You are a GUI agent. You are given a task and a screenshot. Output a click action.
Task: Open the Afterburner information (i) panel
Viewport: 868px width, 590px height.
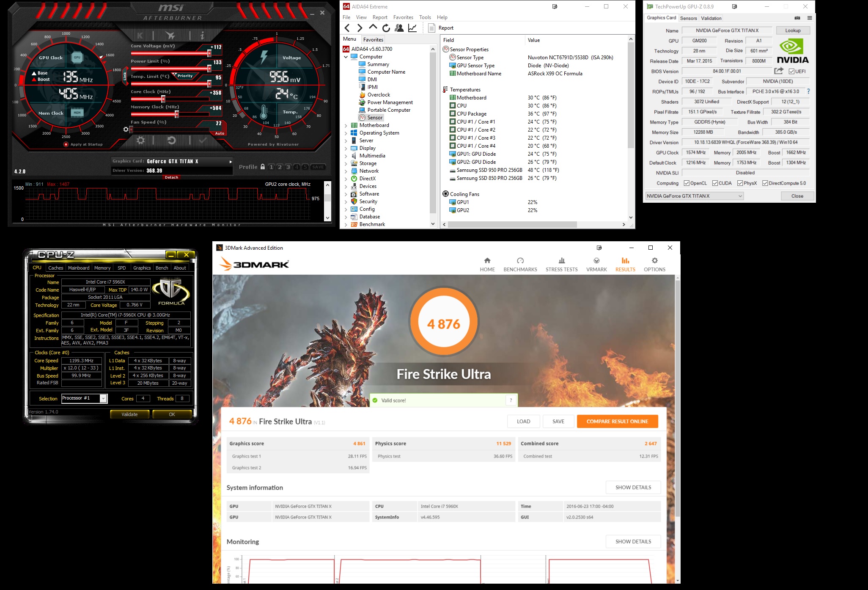pos(202,36)
